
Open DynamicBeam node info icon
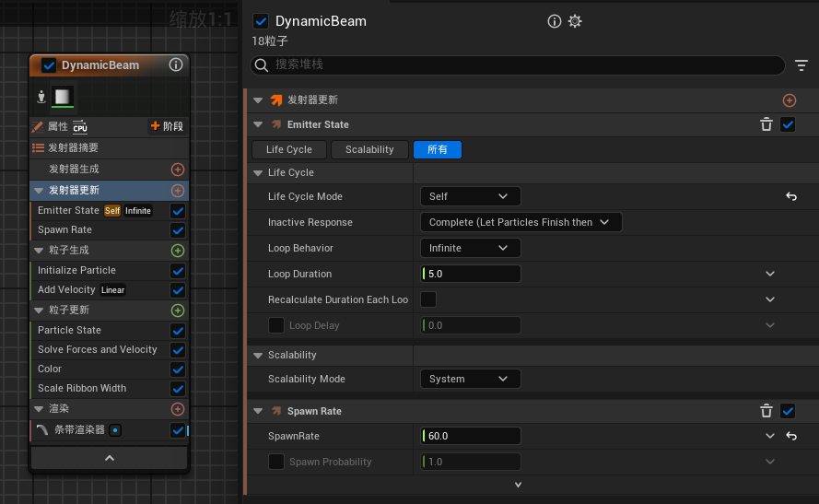[176, 64]
